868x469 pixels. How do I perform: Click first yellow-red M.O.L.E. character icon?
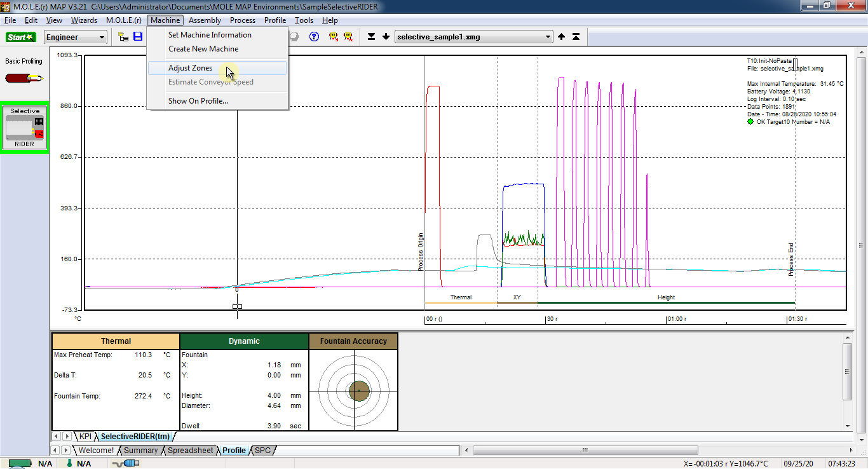pos(333,37)
